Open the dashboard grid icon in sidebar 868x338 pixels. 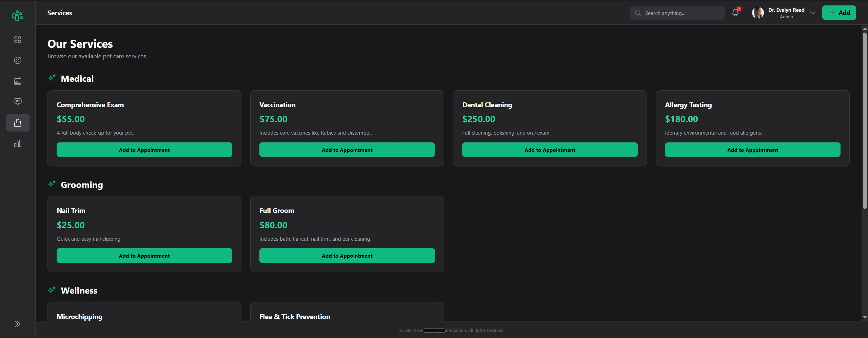pos(18,40)
